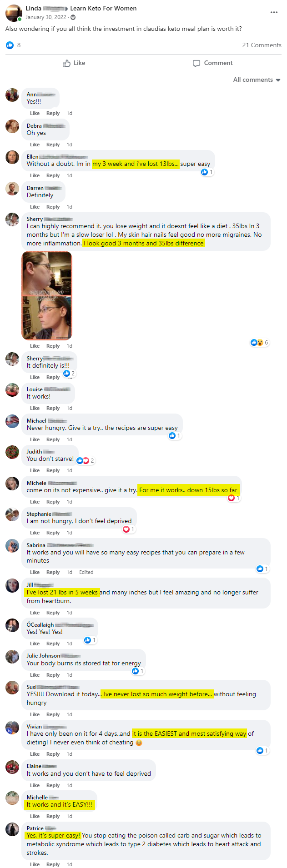Viewport: 287px width, 868px height.
Task: Click the Like thumbs-up button under post
Action: (74, 63)
